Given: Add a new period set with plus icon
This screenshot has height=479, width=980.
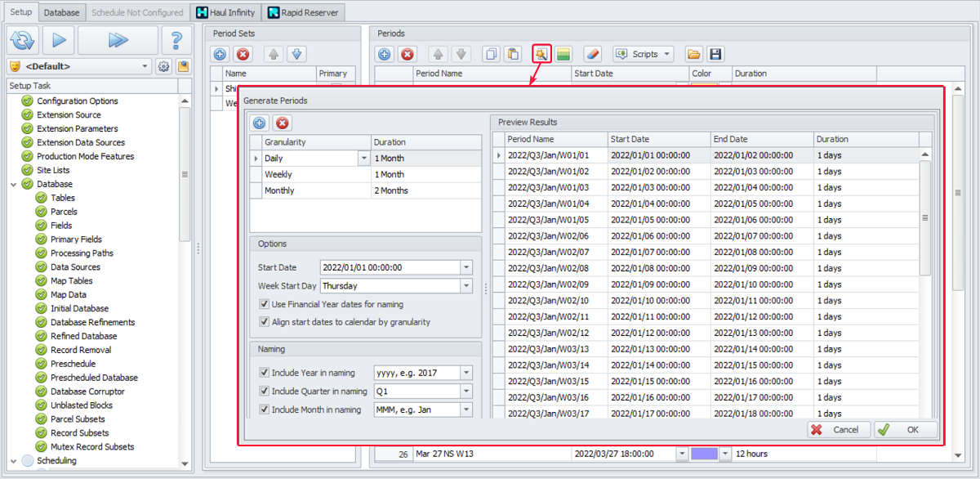Looking at the screenshot, I should click(220, 54).
